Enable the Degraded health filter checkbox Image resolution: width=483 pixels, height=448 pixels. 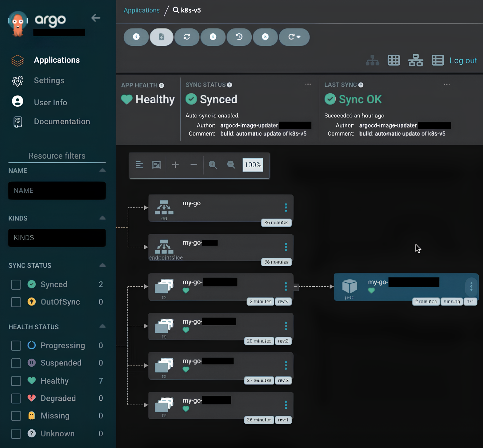16,398
